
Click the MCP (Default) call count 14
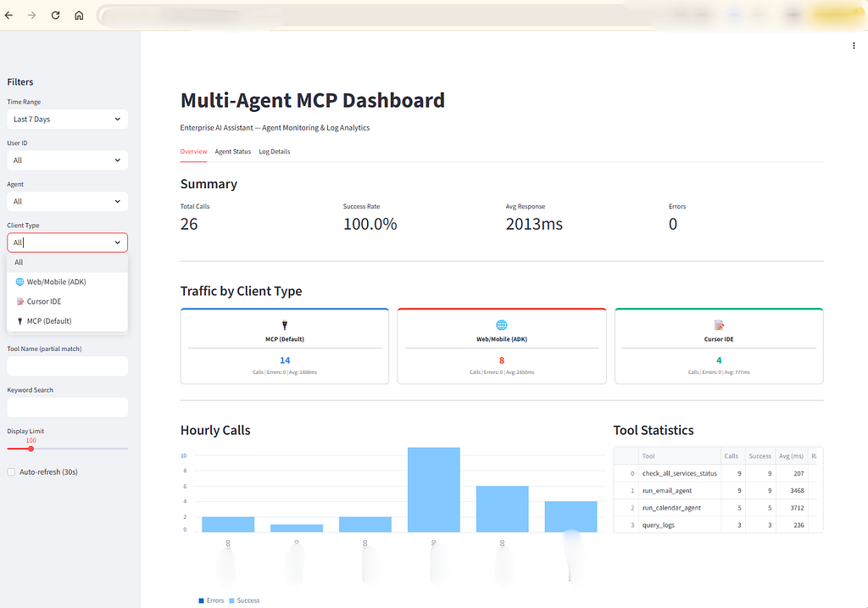tap(285, 360)
